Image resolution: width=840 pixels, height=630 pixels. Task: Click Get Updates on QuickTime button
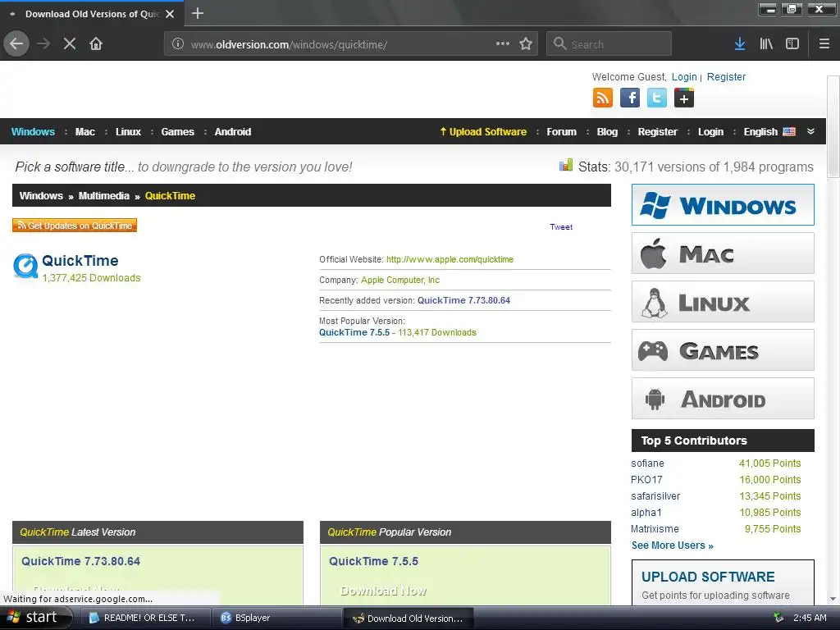(75, 226)
